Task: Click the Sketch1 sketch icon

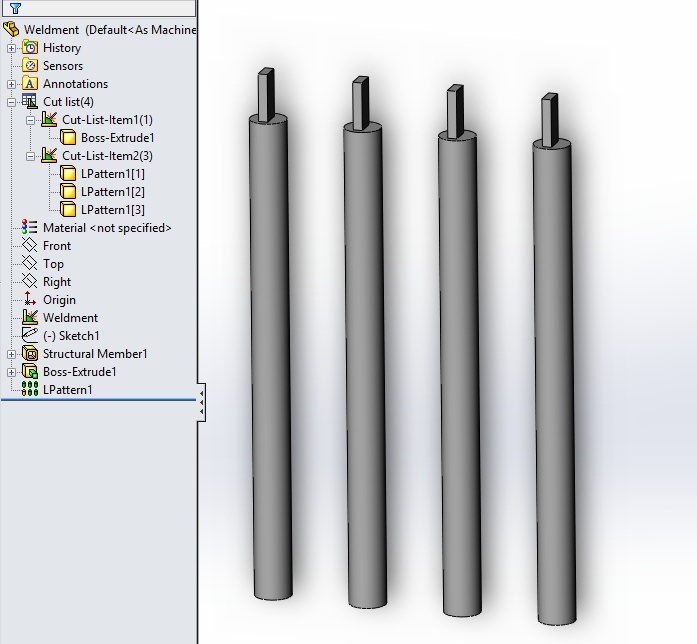Action: (30, 335)
